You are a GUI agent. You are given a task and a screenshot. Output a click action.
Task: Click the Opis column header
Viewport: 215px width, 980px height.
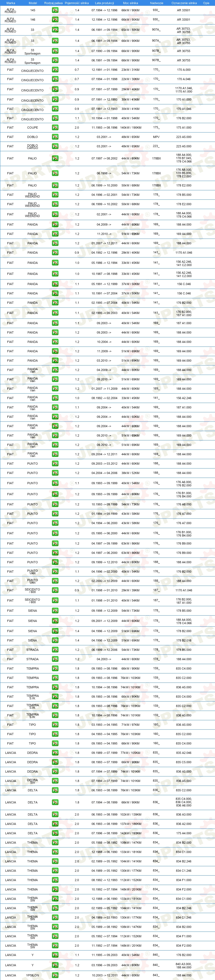click(x=206, y=3)
